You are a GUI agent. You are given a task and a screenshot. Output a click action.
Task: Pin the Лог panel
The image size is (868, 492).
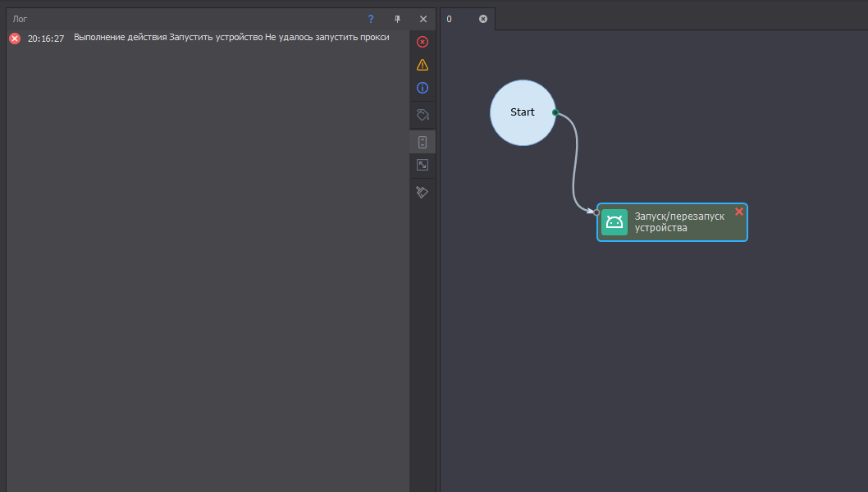click(x=397, y=19)
